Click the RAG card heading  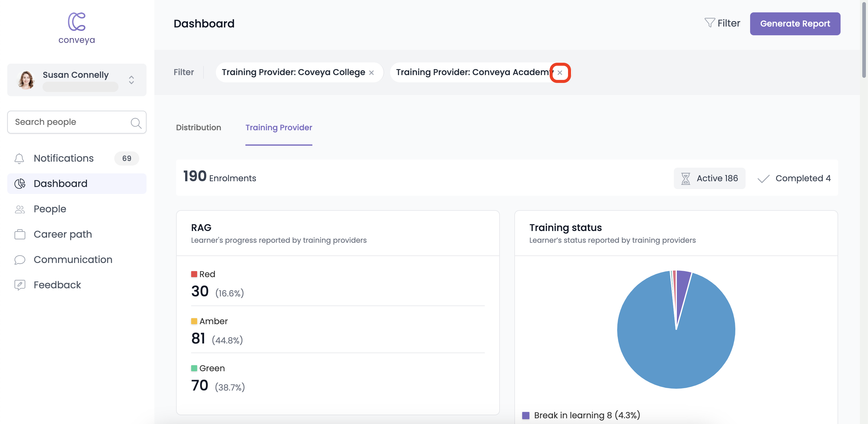[201, 227]
